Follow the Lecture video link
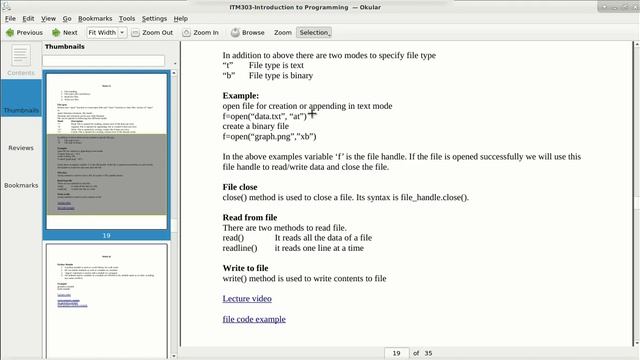The image size is (640, 360). point(247,299)
